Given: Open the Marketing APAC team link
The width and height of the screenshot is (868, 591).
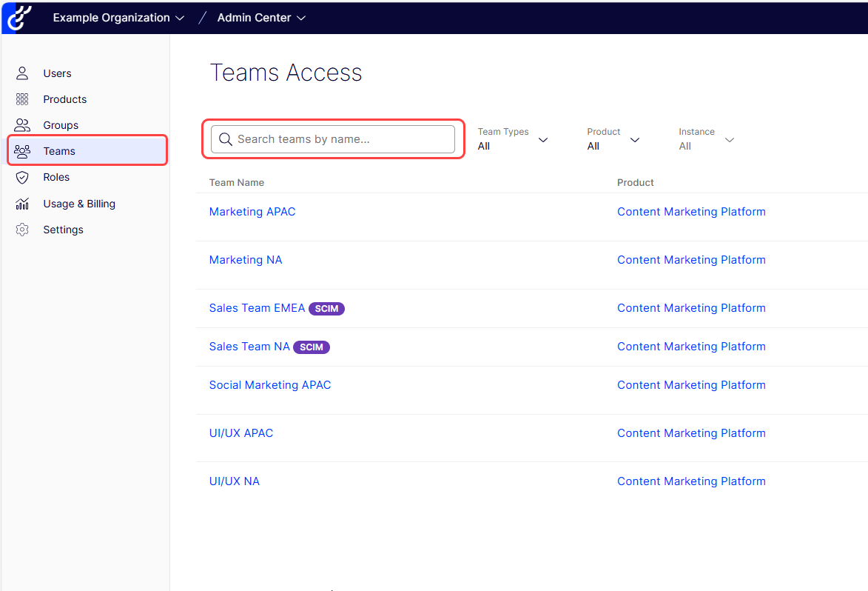Looking at the screenshot, I should click(252, 212).
